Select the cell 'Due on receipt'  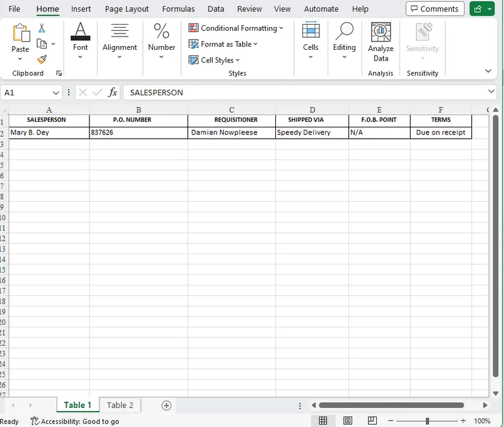pyautogui.click(x=441, y=132)
